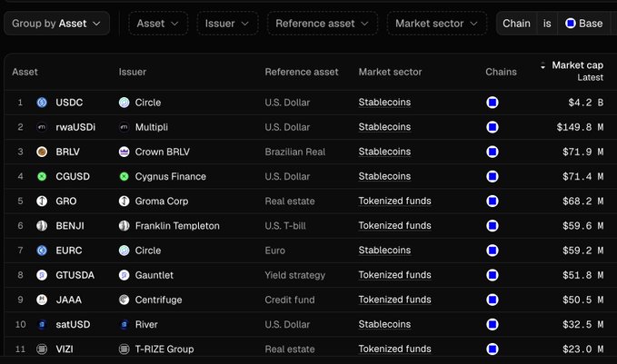Open the Stablecoins link in EURC row
This screenshot has height=364, width=617.
tap(384, 251)
